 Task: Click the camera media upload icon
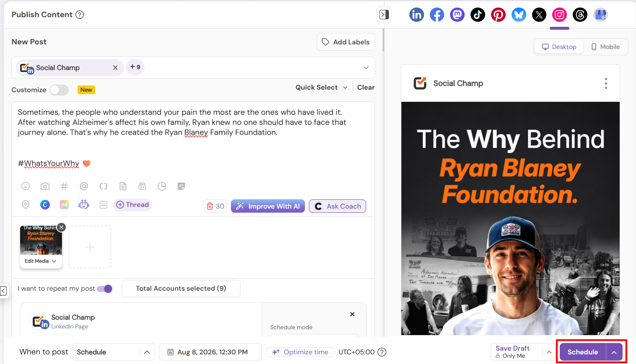pyautogui.click(x=45, y=186)
